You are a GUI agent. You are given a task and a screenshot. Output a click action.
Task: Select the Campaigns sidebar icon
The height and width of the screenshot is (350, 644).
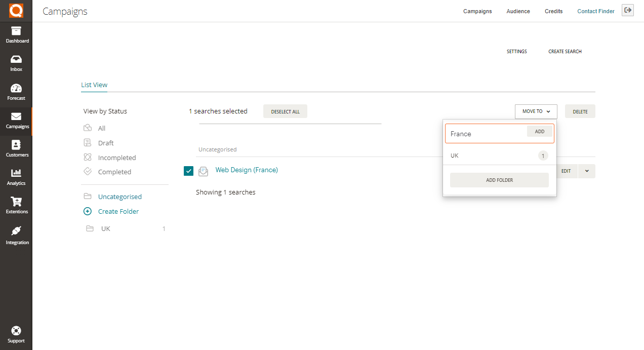[16, 121]
